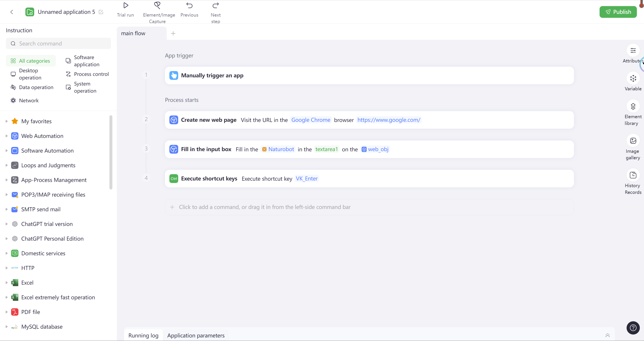Select the Element/Image Capture tool
The image size is (644, 341).
[158, 12]
